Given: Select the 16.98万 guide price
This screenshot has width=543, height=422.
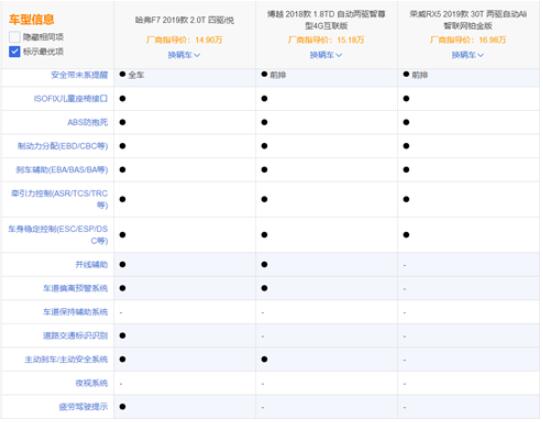Looking at the screenshot, I should 492,40.
